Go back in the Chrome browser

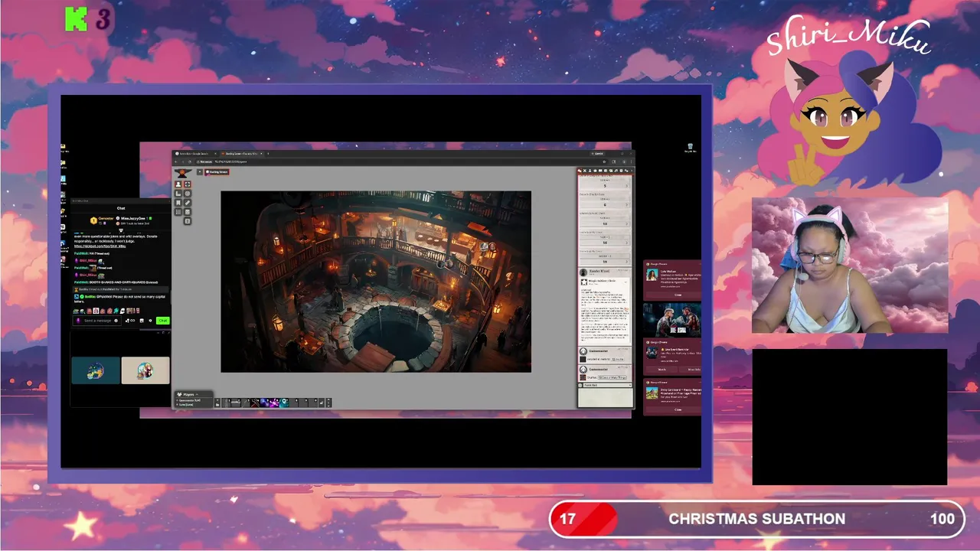[176, 161]
